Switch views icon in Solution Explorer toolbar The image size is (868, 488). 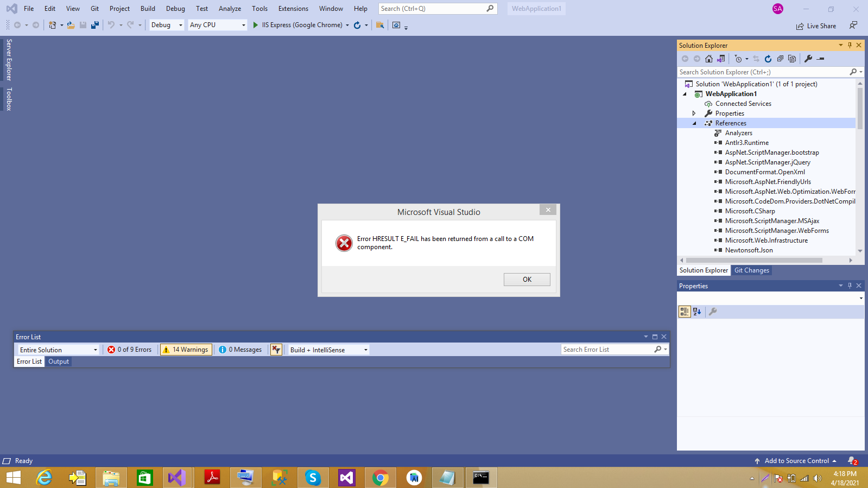point(721,59)
